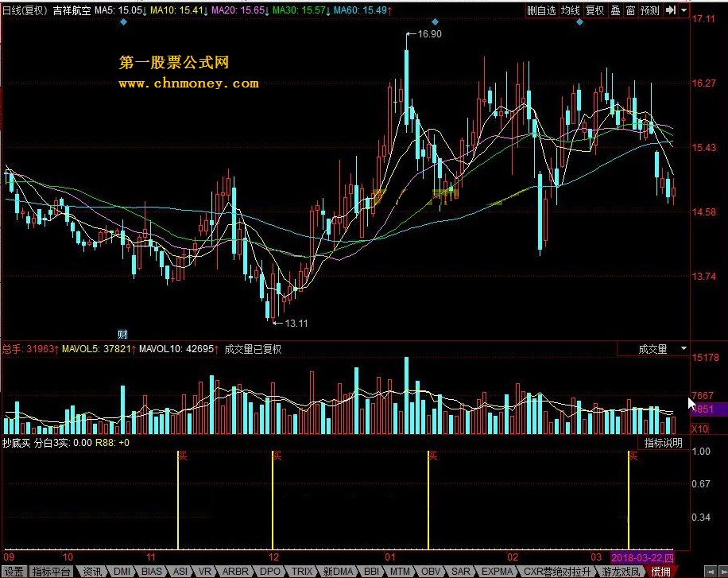Viewport: 728px width, 578px height.
Task: Click the 指标说明 link
Action: 663,443
